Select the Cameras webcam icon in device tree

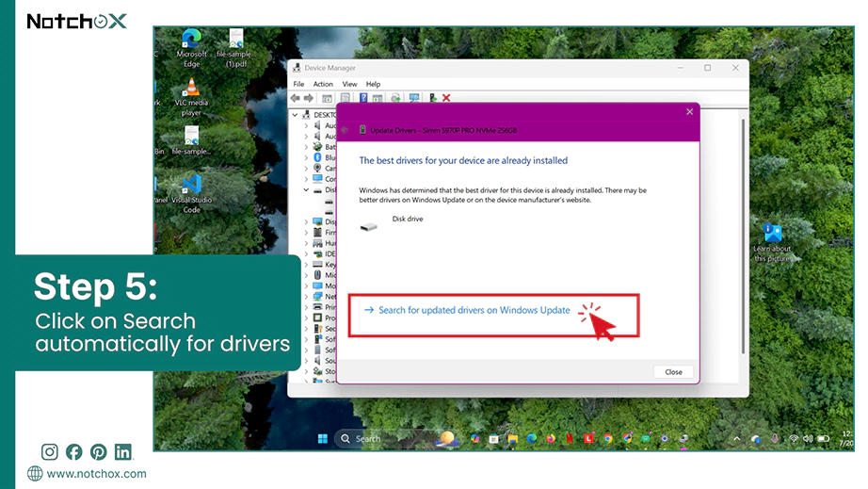coord(317,169)
